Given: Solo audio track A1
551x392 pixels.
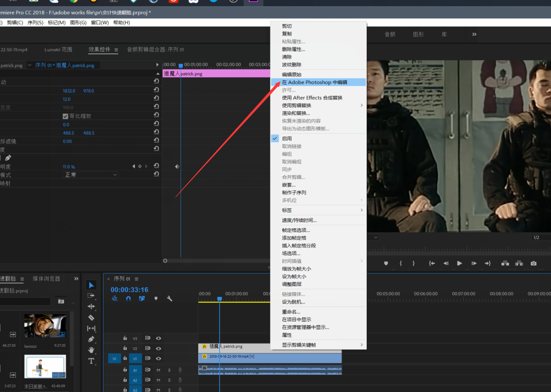Looking at the screenshot, I should point(169,370).
